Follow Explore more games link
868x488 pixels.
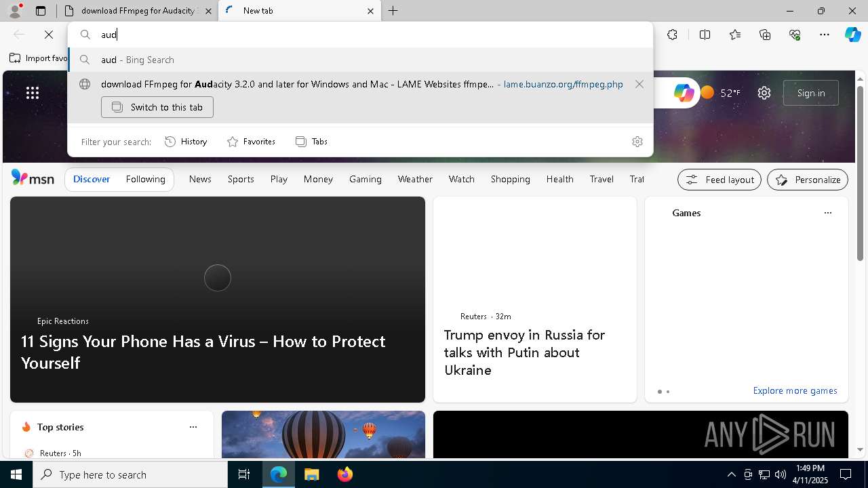coord(795,391)
